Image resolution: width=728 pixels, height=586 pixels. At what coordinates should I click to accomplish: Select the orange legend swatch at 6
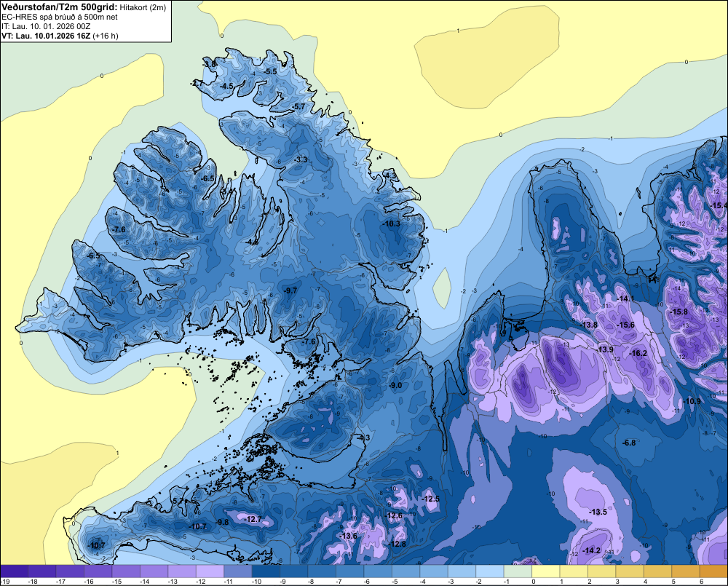click(x=713, y=571)
